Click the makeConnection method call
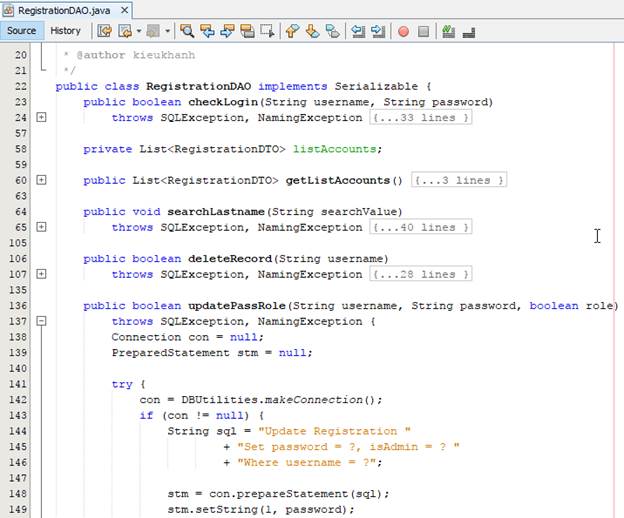 (314, 399)
